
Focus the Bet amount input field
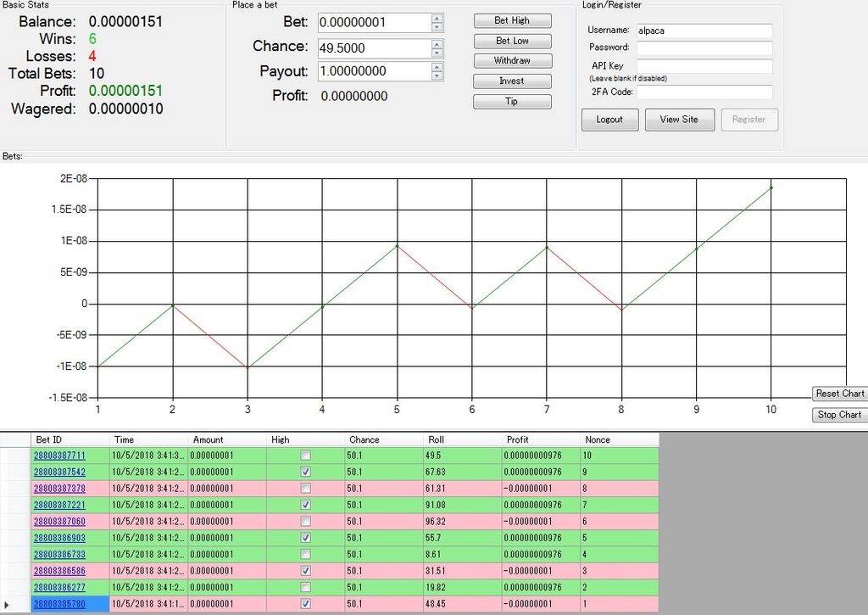click(x=375, y=23)
